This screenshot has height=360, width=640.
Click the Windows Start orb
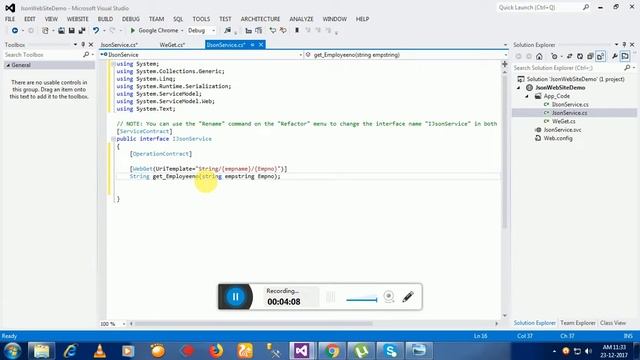(12, 351)
